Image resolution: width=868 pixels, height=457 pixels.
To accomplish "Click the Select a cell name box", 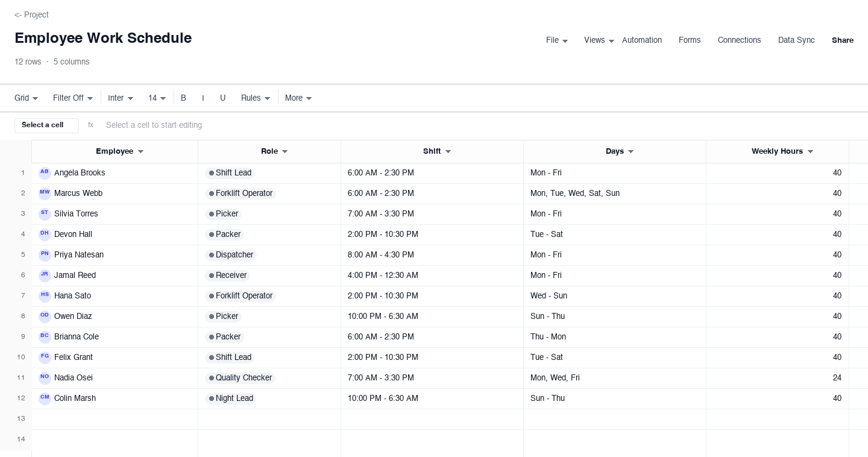I will pyautogui.click(x=46, y=125).
